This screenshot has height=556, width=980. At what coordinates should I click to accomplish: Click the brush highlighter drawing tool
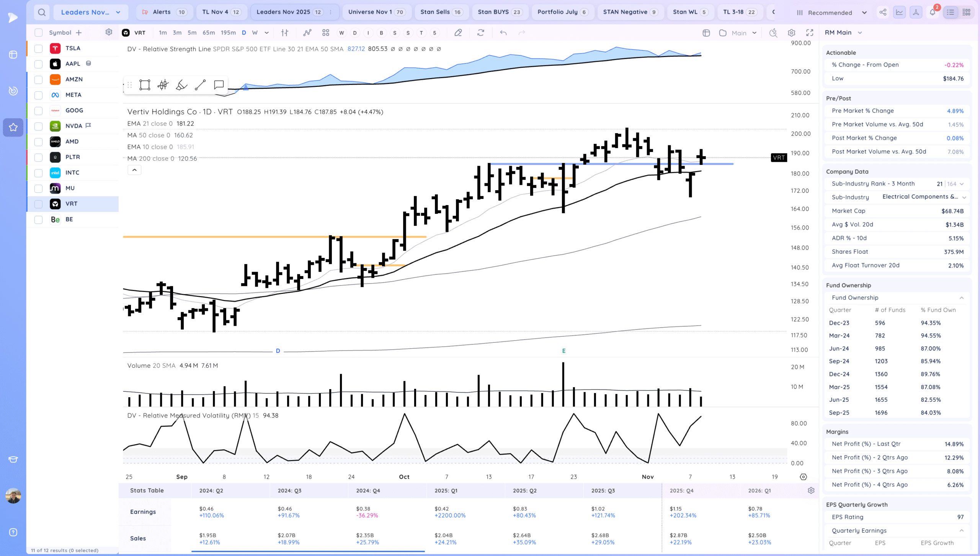coord(181,85)
